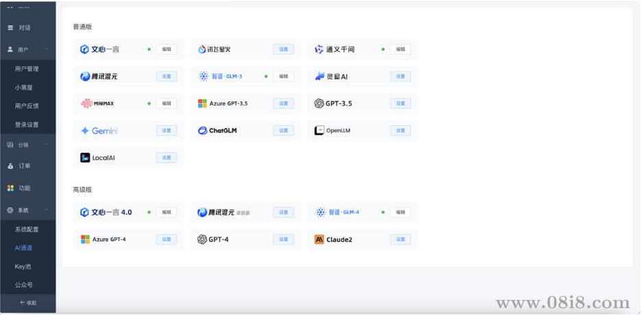Collapse the 系统 sidebar submenu
Viewport: 644px width, 315px height.
46,210
